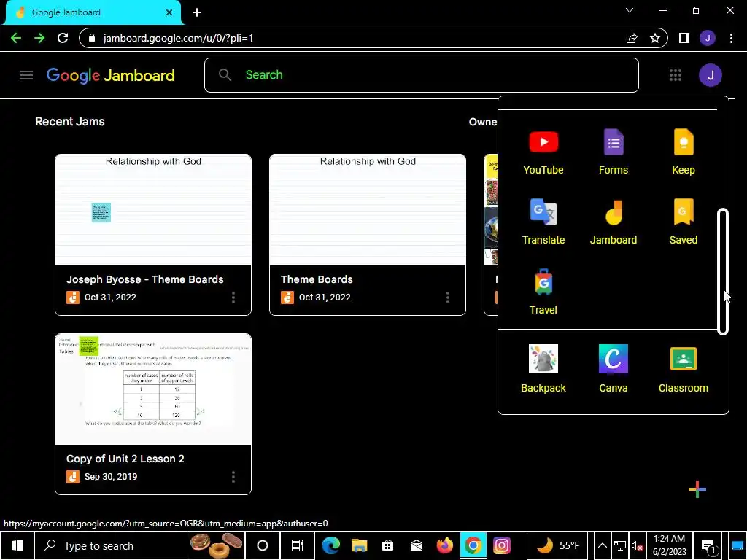The image size is (747, 560).
Task: Click the address bar URL
Action: pos(178,38)
